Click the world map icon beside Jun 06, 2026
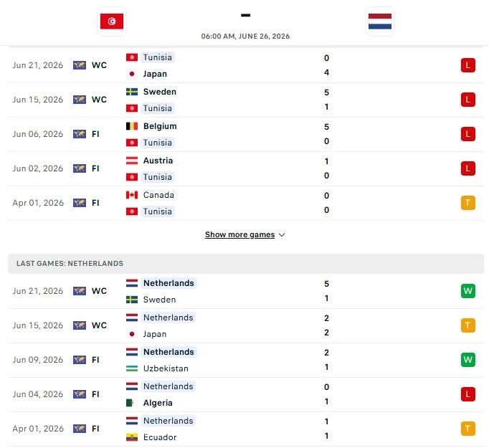The height and width of the screenshot is (448, 489). click(80, 134)
